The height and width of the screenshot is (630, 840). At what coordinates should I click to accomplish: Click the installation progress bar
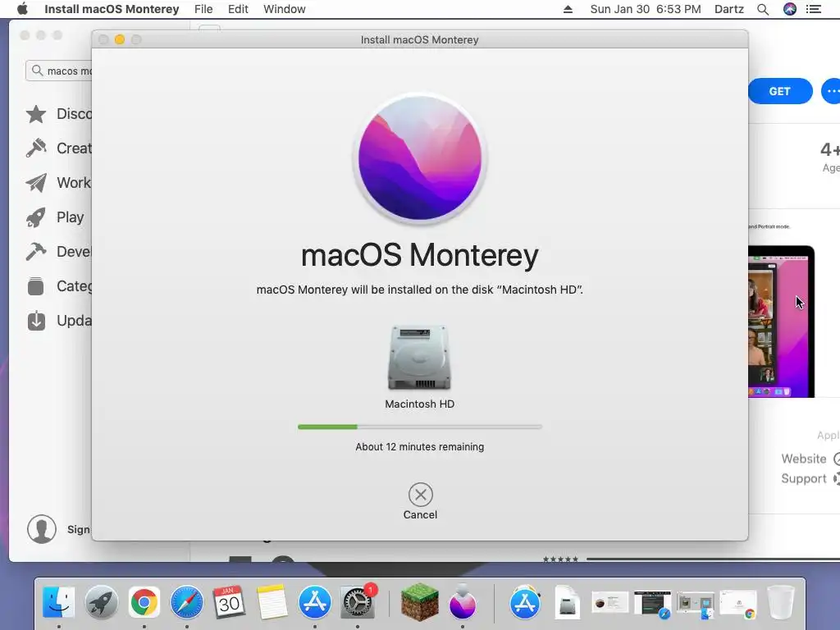tap(419, 427)
